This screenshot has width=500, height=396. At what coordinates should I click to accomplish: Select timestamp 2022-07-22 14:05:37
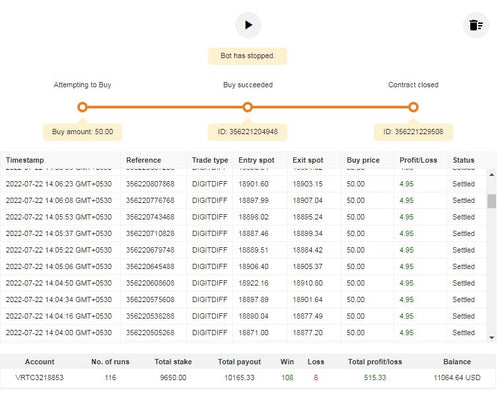pos(59,233)
